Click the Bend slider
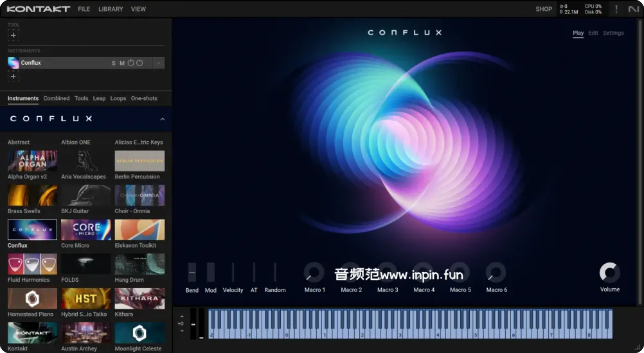644x353 pixels. click(192, 272)
